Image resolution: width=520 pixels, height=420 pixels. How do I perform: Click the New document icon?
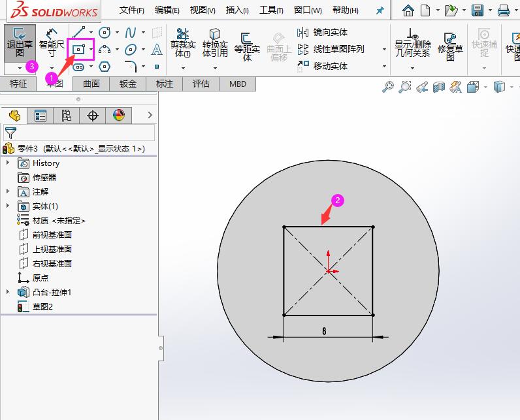(x=425, y=10)
